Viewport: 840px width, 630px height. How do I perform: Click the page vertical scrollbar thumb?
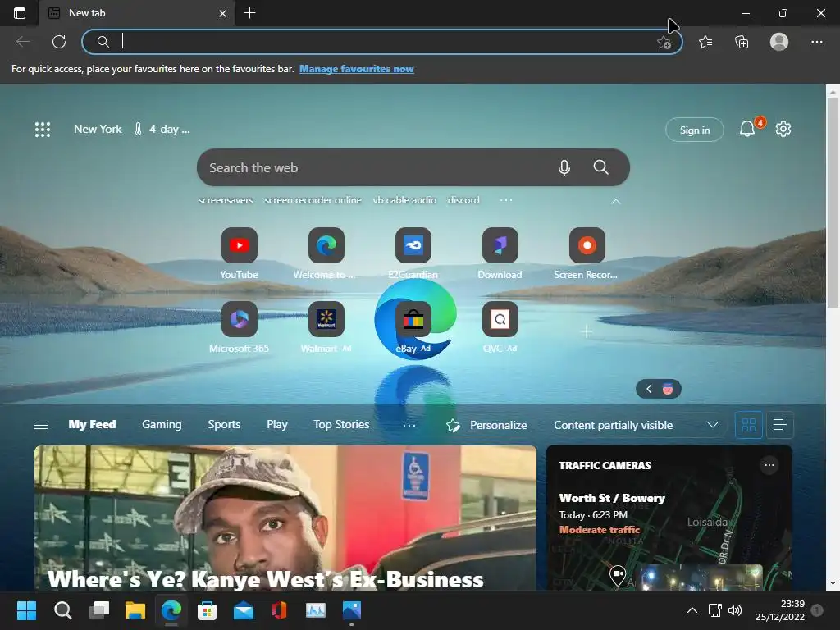pyautogui.click(x=833, y=203)
